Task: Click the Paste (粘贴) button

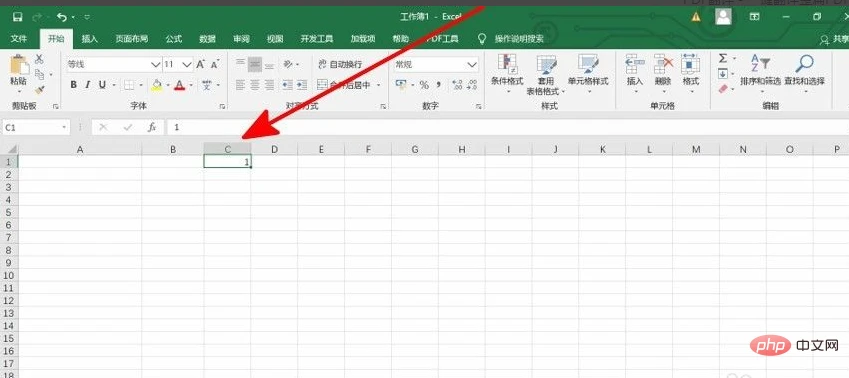Action: coord(19,70)
